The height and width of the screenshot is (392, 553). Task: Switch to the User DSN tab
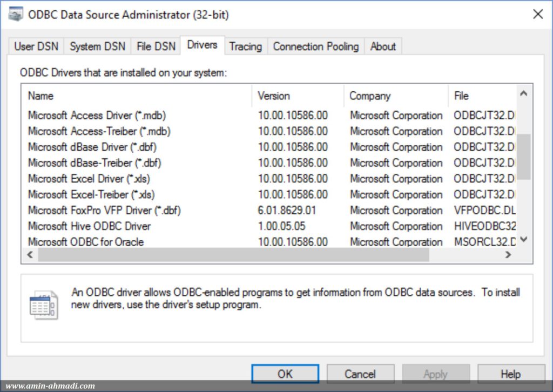36,46
